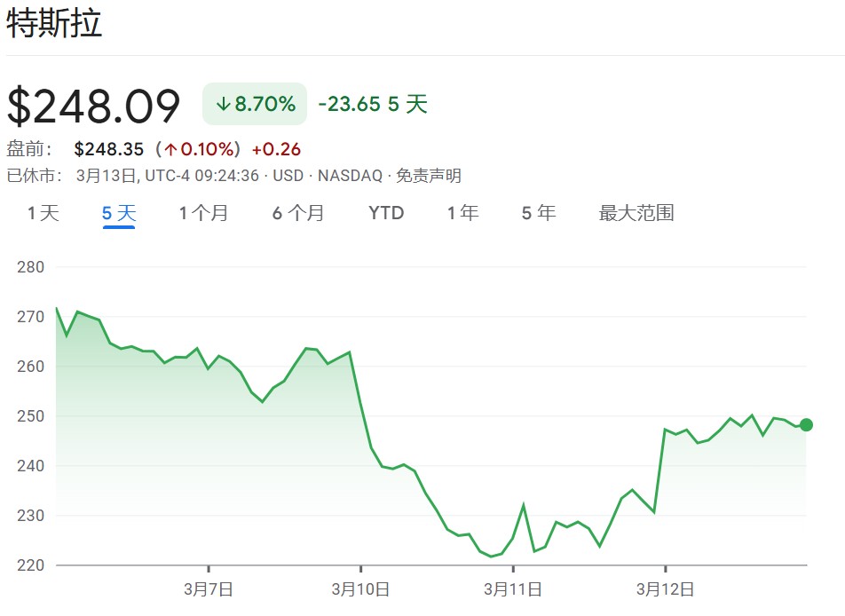Click the green endpoint dot on chart
The width and height of the screenshot is (845, 616).
click(x=806, y=425)
